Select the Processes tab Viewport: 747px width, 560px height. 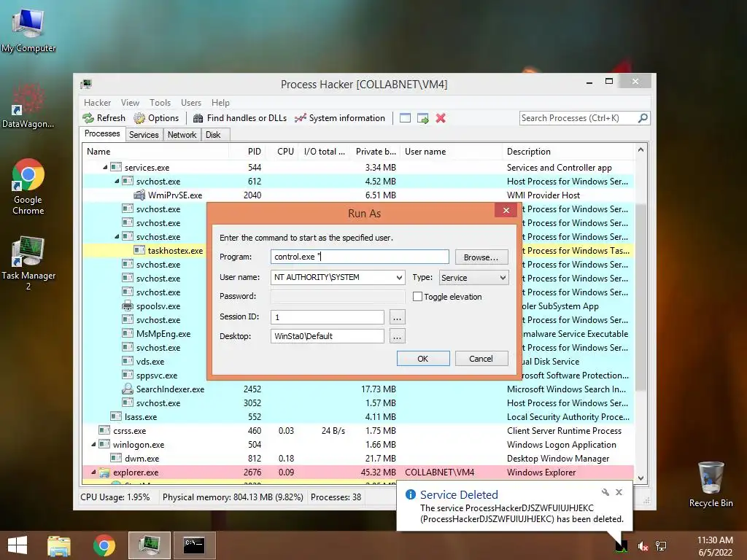coord(102,134)
